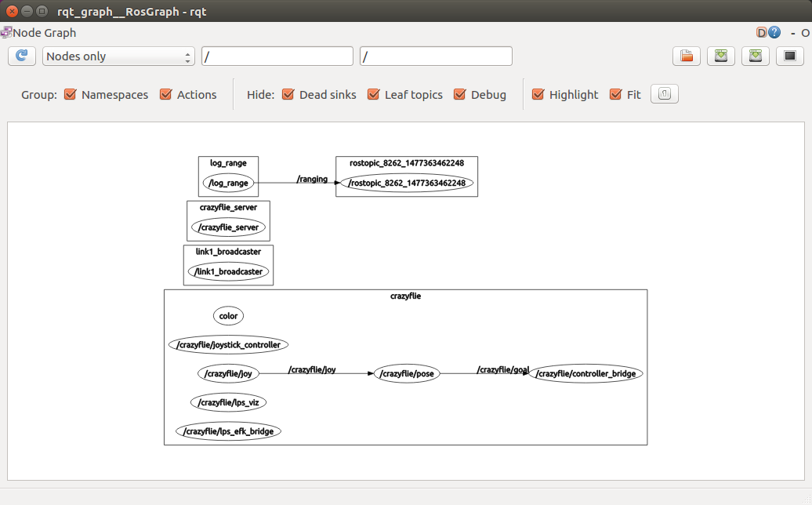This screenshot has height=505, width=812.
Task: Click save as SVG icon left of black square
Action: 756,56
